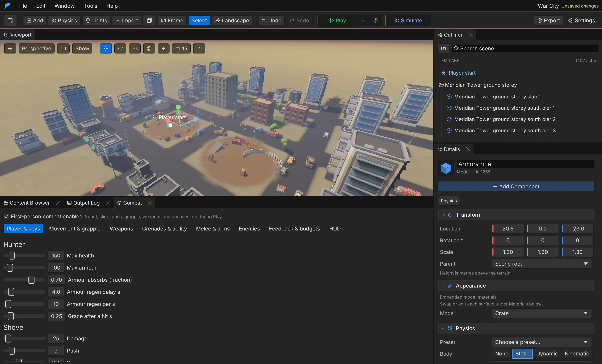
Task: Switch to the Weapons tab
Action: [x=121, y=229]
